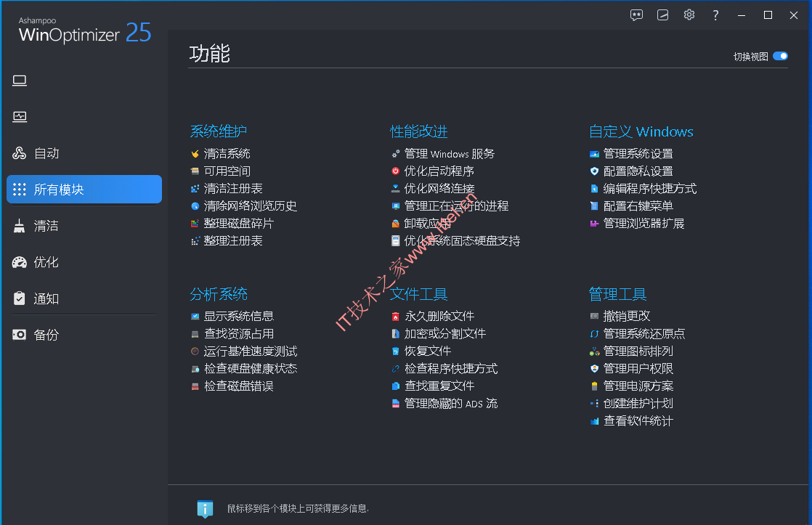This screenshot has height=525, width=812.
Task: Click the icon beside 卸载应用
Action: (396, 224)
